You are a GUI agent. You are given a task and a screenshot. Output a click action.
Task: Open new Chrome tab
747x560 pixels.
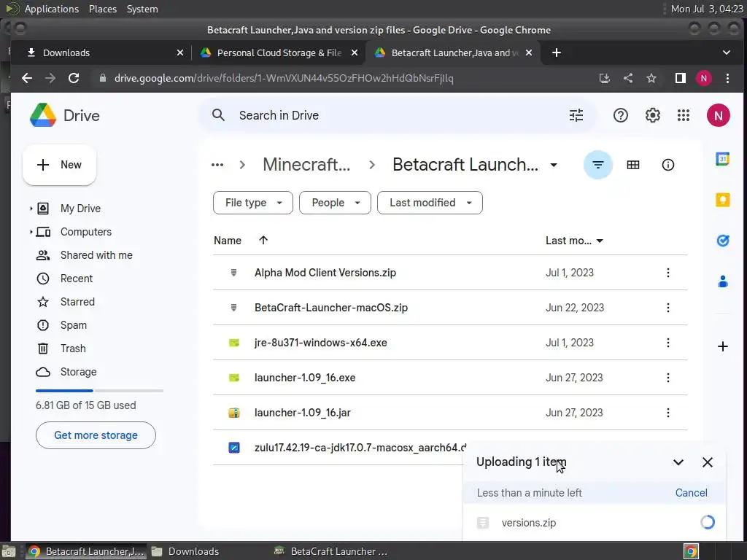pyautogui.click(x=556, y=52)
